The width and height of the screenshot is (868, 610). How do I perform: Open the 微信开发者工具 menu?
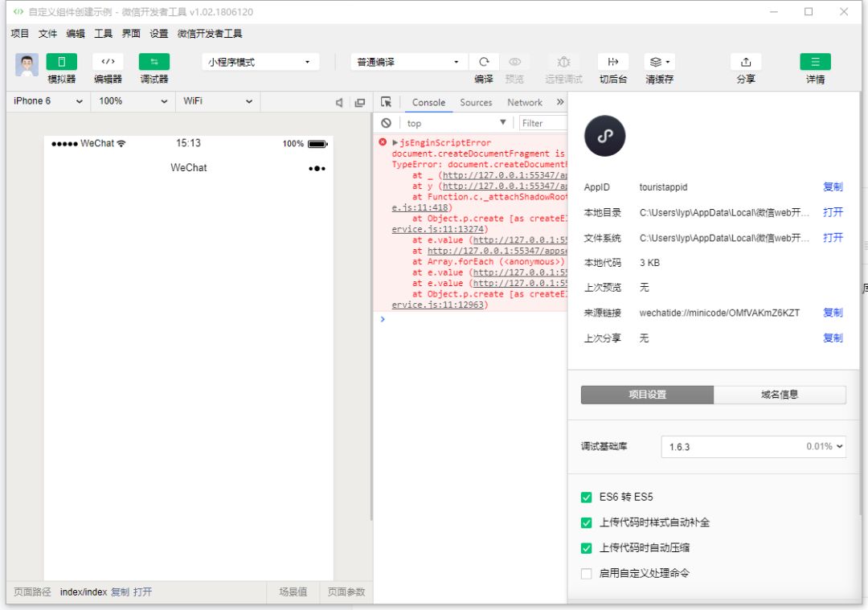click(x=210, y=34)
